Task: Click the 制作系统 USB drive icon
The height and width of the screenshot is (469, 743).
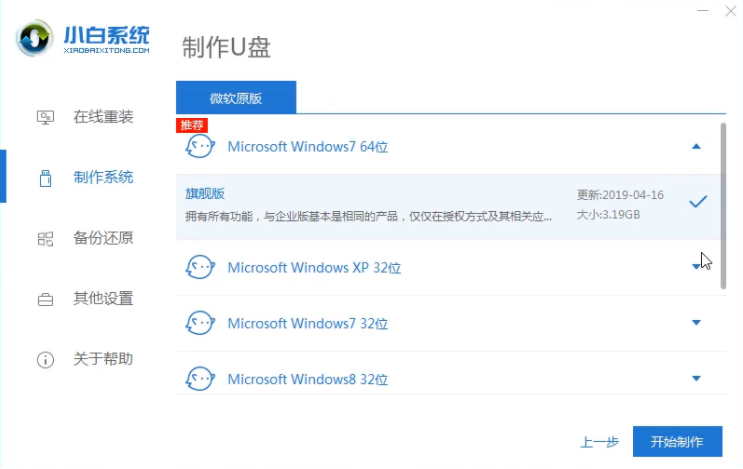Action: click(x=45, y=178)
